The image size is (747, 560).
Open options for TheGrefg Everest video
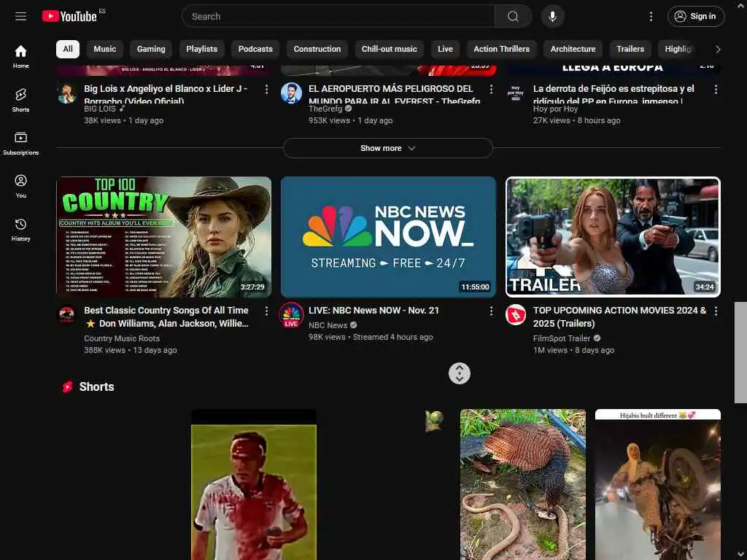[491, 90]
